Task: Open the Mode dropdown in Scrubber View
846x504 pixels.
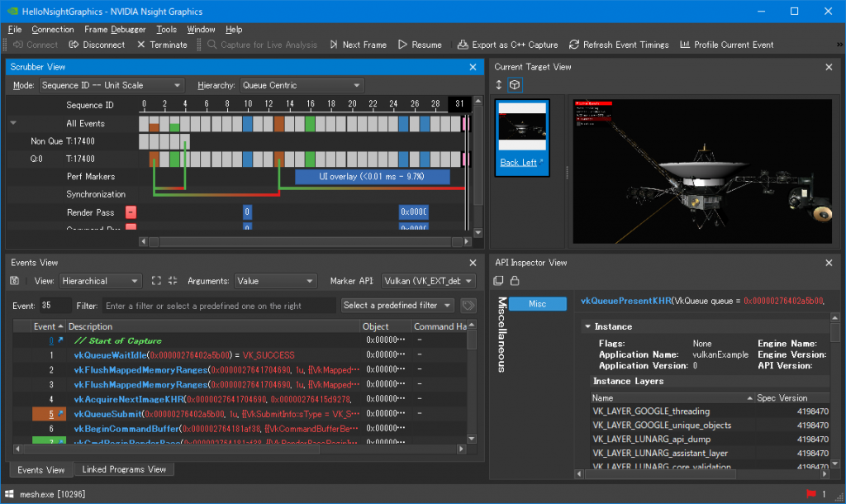Action: (112, 85)
